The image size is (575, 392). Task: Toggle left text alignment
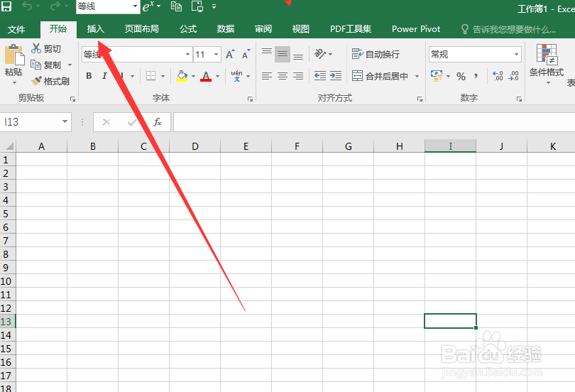tap(267, 76)
